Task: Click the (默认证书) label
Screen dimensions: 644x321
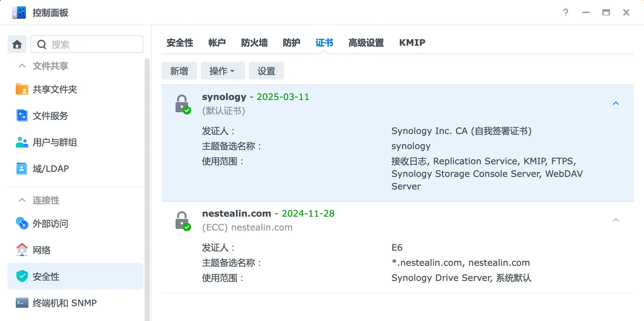Action: [224, 111]
